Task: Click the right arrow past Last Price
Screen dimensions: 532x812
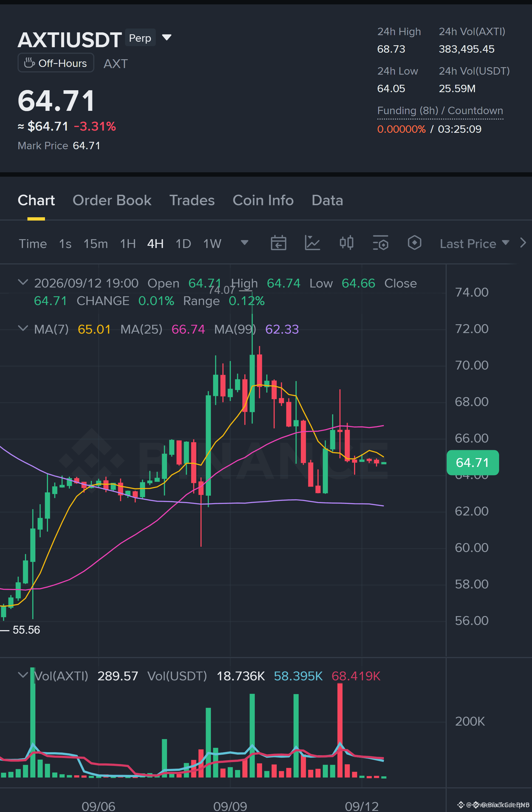Action: (523, 243)
